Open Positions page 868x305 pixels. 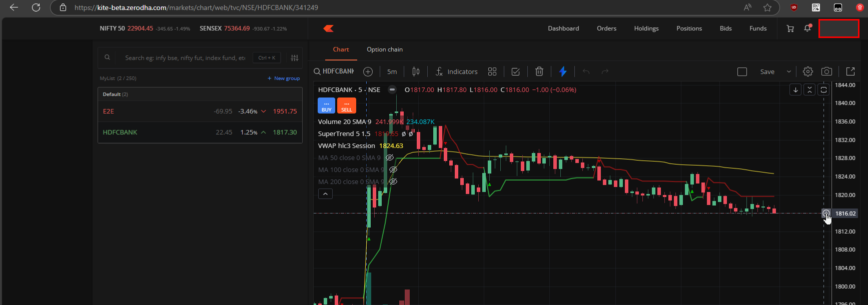click(689, 28)
